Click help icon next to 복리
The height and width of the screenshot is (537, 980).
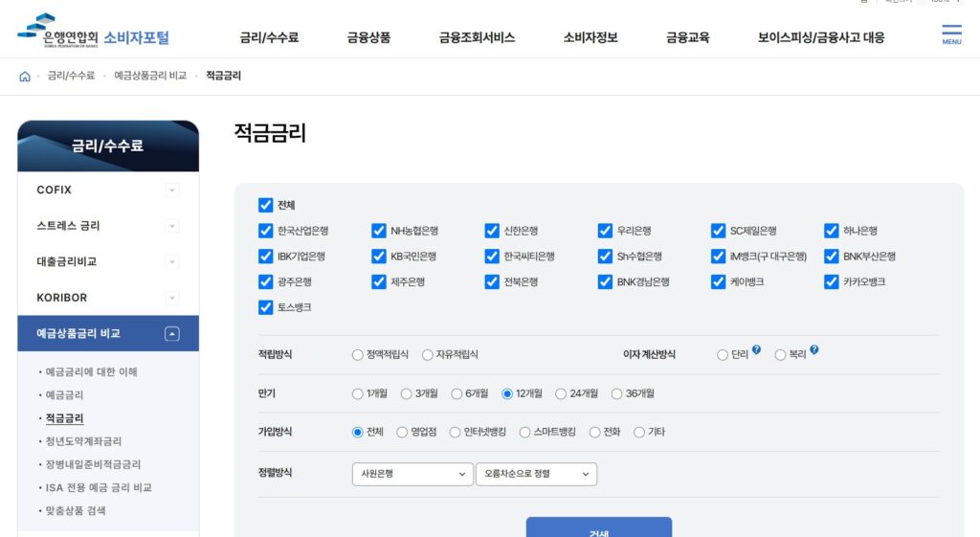(x=813, y=349)
